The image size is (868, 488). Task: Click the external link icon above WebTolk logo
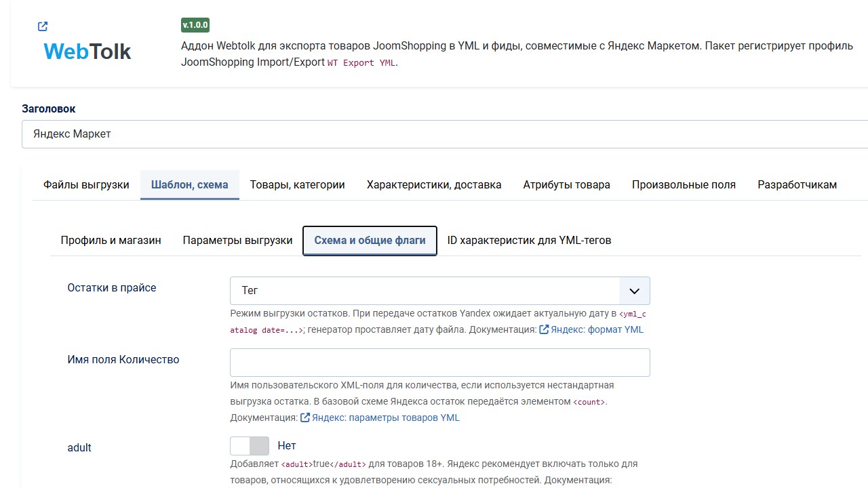[x=43, y=26]
